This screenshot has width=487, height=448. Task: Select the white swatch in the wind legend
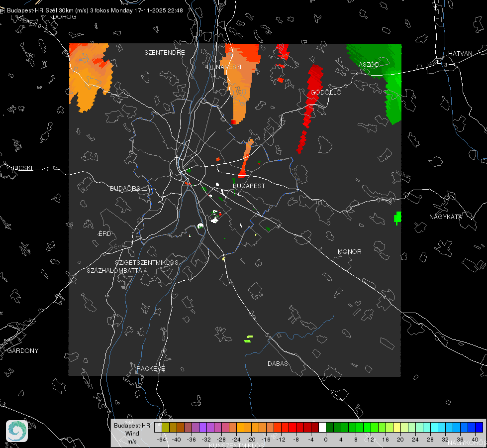[322, 428]
